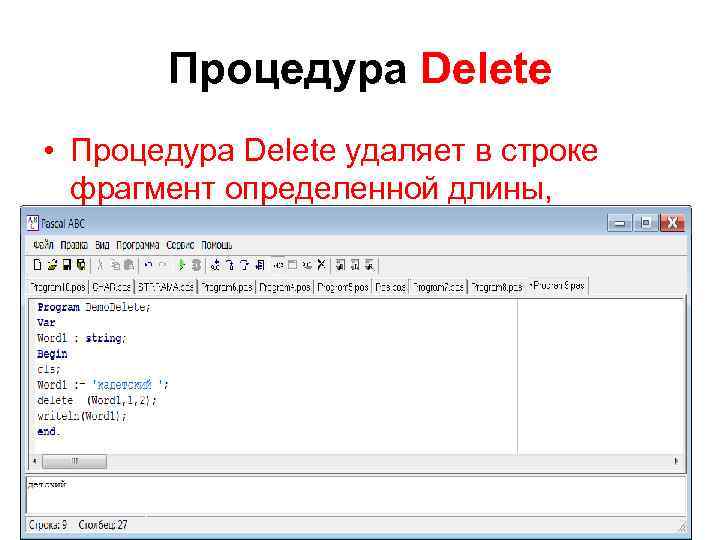Click the Pascal ABC title bar icon

tap(33, 223)
